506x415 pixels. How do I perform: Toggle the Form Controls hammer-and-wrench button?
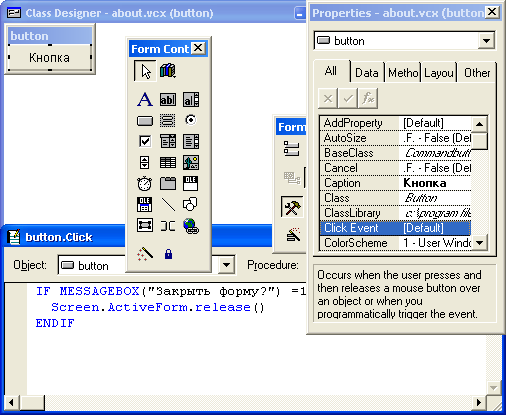click(292, 208)
